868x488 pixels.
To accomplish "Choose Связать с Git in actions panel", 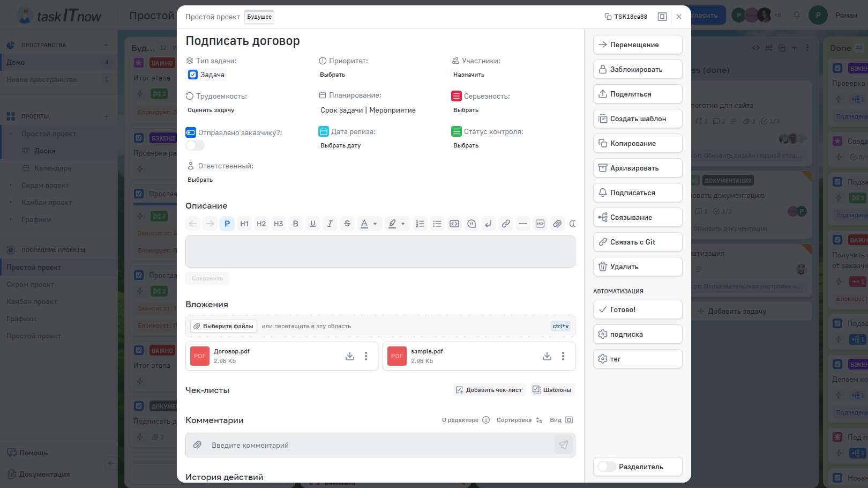I will [637, 242].
